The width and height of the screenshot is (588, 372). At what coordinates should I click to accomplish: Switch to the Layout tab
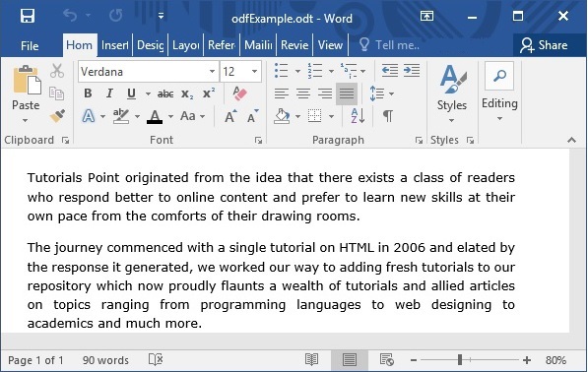coord(185,45)
